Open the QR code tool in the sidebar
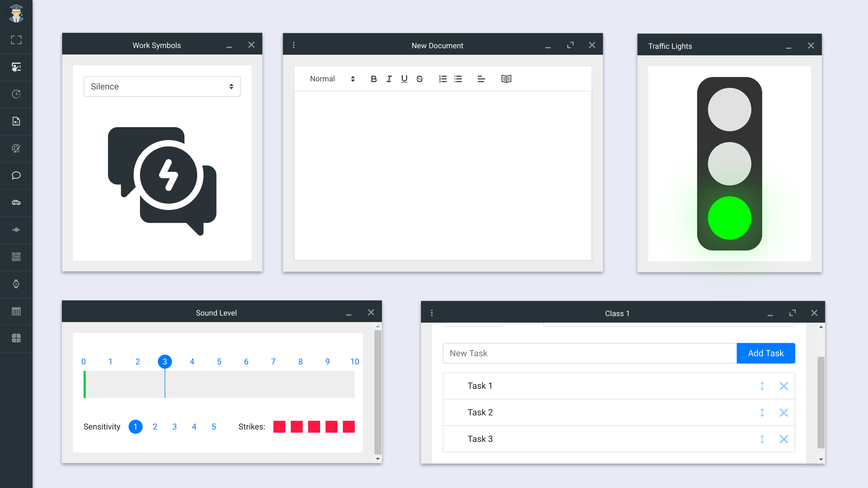 click(16, 257)
